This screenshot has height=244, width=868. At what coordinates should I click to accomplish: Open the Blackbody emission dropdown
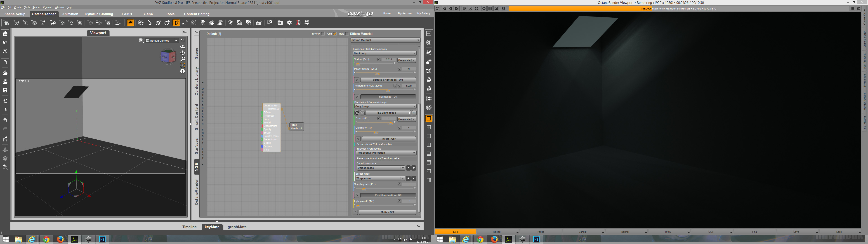[384, 53]
